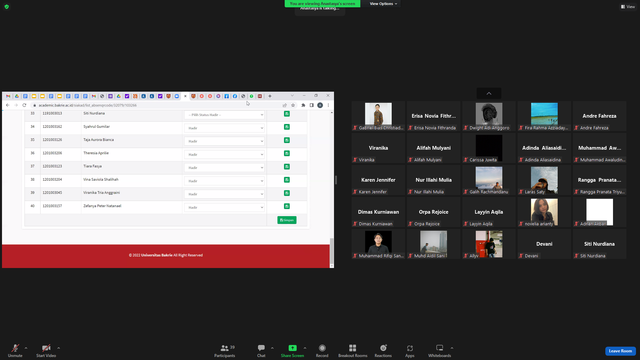This screenshot has height=360, width=640.
Task: Click the green Share Screen button
Action: point(292,350)
